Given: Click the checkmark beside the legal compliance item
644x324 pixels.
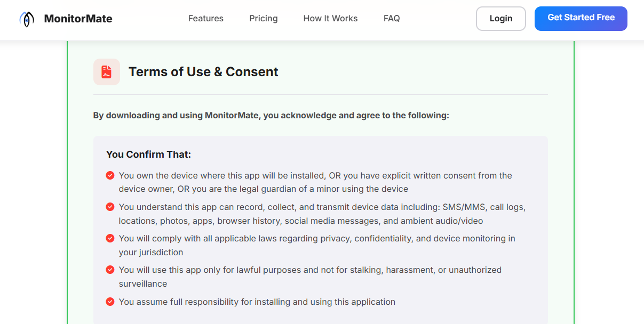Looking at the screenshot, I should click(110, 238).
